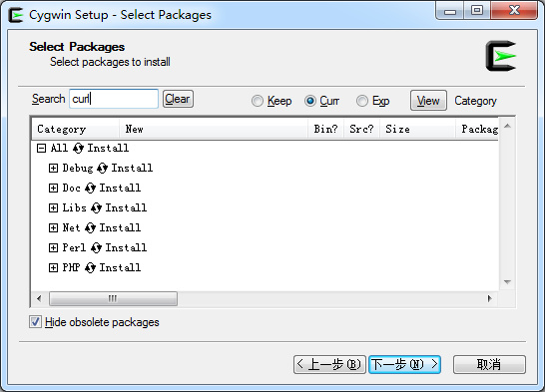This screenshot has width=545, height=392.
Task: Expand the Debug category
Action: click(x=53, y=169)
